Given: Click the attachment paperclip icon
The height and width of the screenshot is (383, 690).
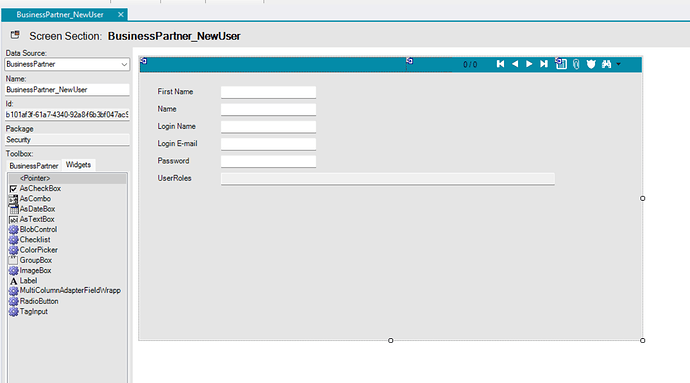Looking at the screenshot, I should click(576, 64).
